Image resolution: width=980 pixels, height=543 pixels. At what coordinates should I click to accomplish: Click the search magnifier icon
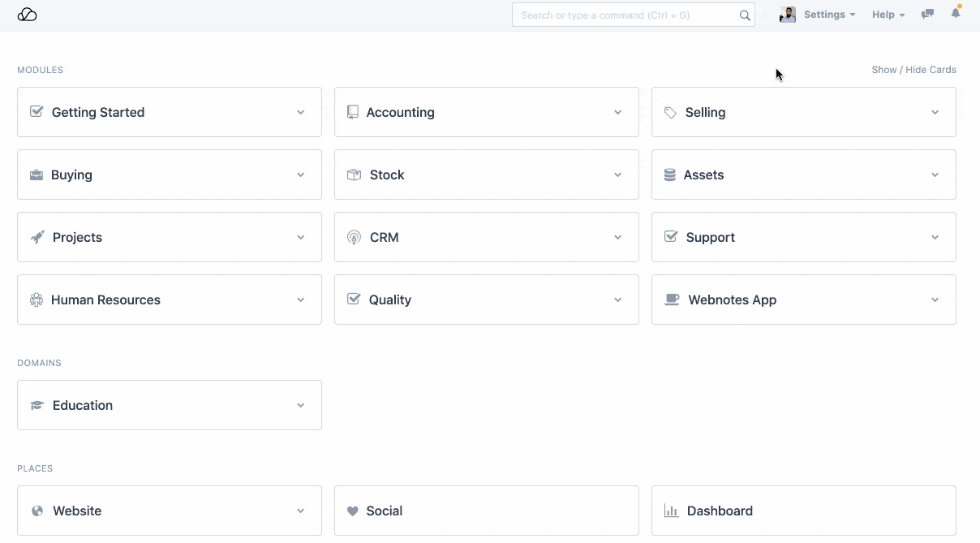click(x=745, y=15)
